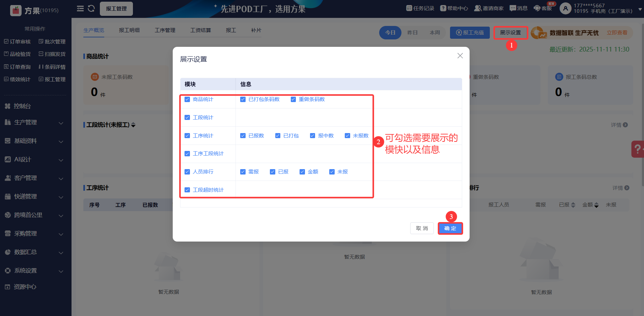Click the red help question-mark widget

(x=638, y=149)
